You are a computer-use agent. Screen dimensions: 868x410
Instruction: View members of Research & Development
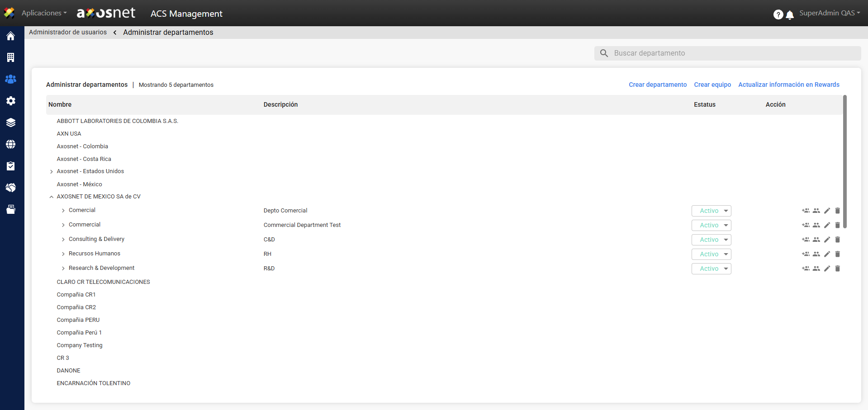click(x=816, y=269)
